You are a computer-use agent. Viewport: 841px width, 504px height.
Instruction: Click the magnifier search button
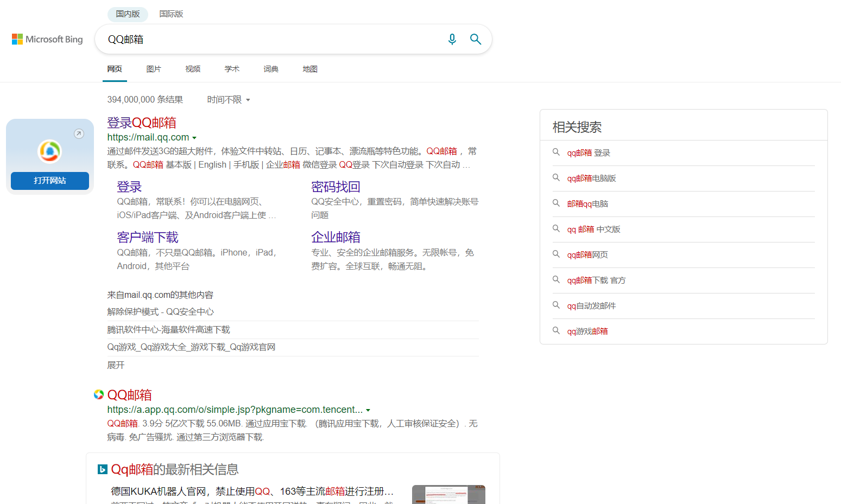(476, 39)
